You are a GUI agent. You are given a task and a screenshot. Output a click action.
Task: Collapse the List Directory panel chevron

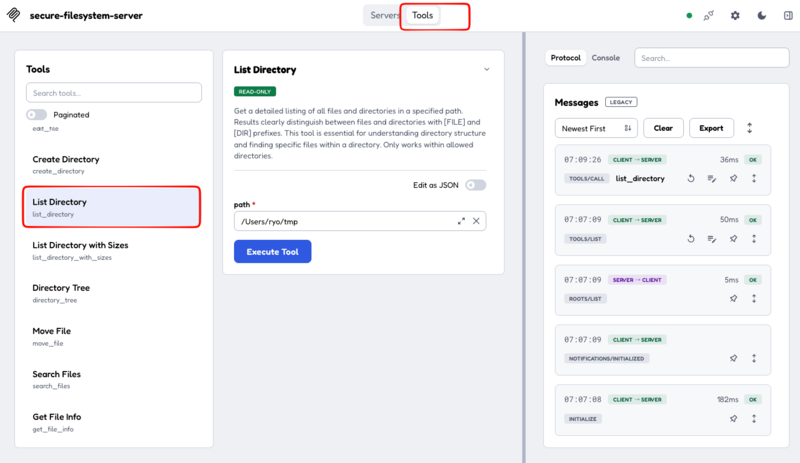click(x=487, y=69)
